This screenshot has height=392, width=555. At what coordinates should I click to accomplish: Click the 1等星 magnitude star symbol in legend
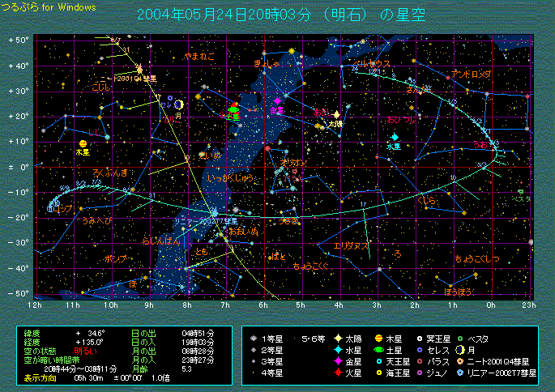tap(254, 338)
